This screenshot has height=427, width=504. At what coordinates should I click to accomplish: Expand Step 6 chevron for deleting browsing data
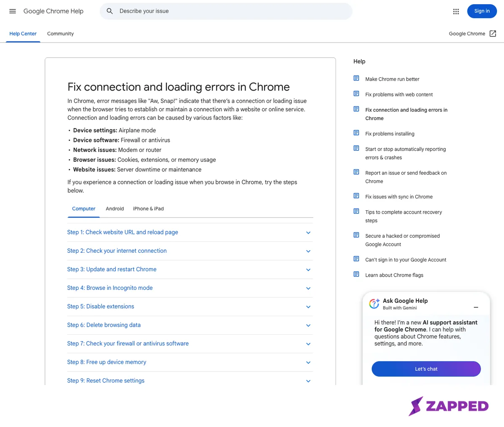tap(308, 325)
